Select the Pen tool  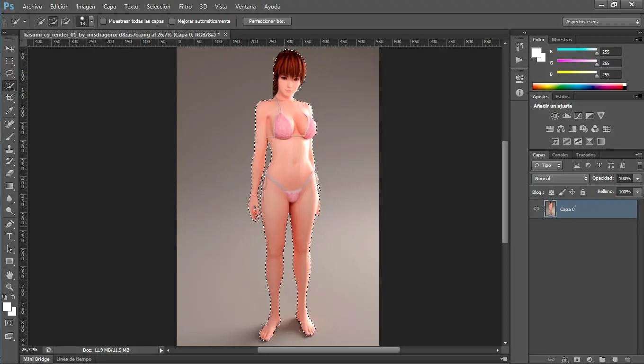(9, 224)
